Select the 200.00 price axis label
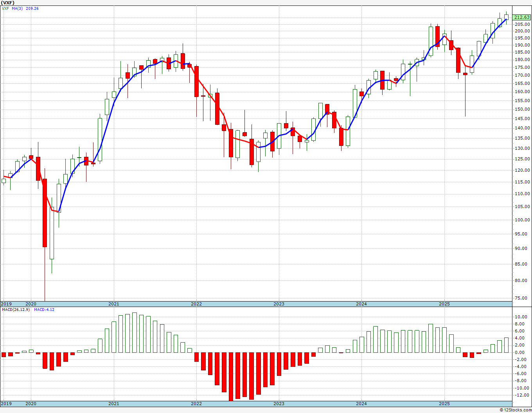 point(523,31)
